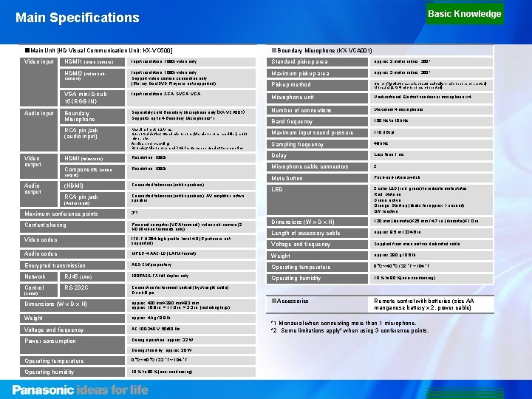Click the Control (serial) label cell
This screenshot has width=532, height=399.
(x=38, y=290)
